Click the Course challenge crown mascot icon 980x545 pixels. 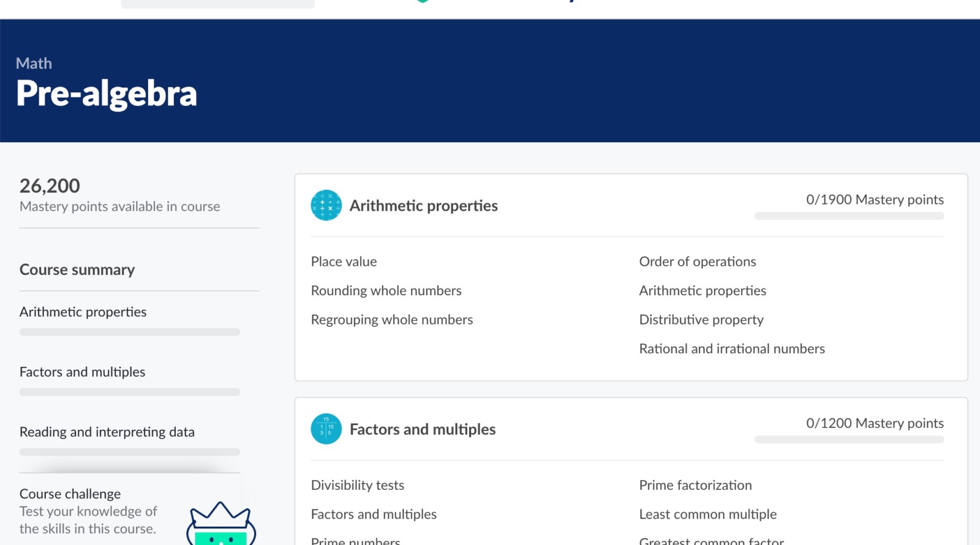pos(221,524)
